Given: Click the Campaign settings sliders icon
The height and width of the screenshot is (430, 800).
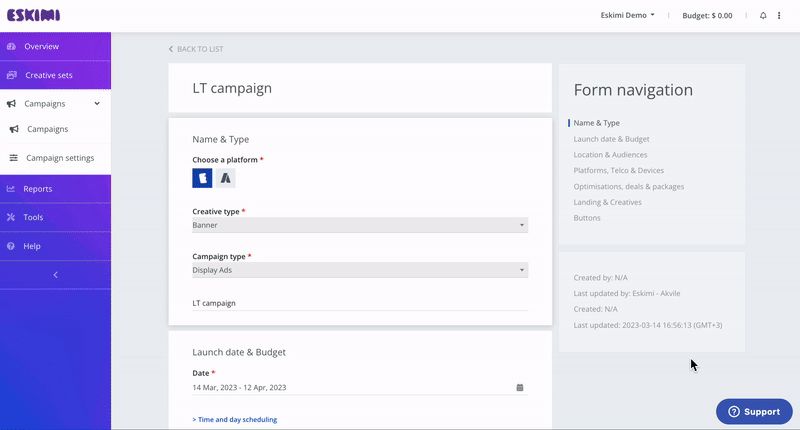Looking at the screenshot, I should pyautogui.click(x=14, y=158).
